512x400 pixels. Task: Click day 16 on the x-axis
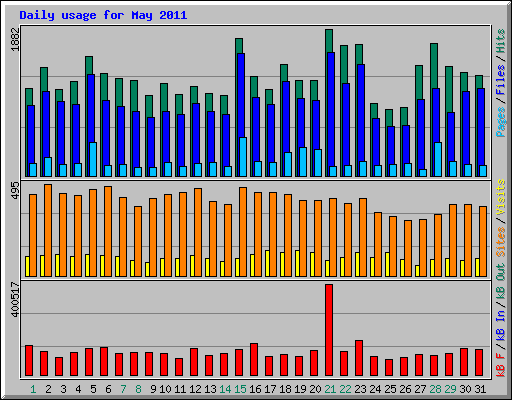click(255, 389)
